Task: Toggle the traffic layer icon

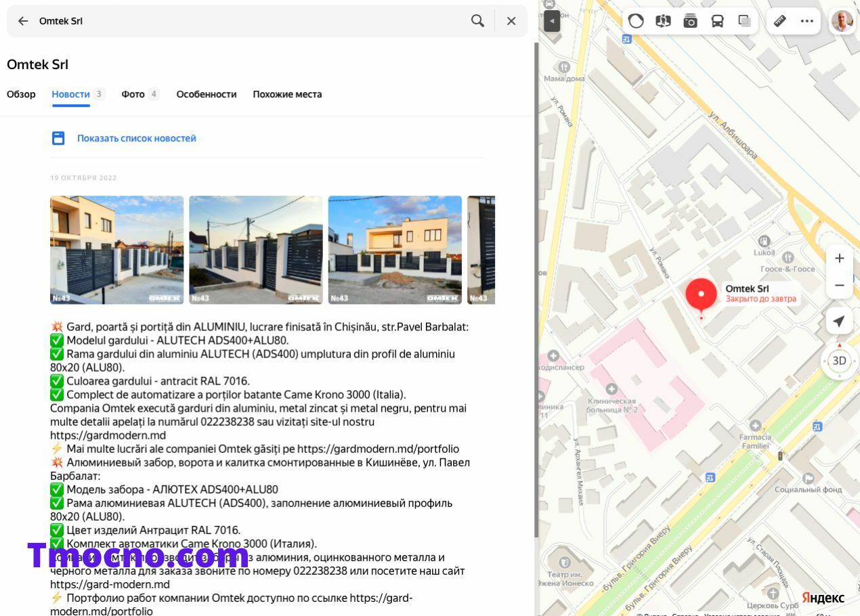Action: [x=636, y=21]
